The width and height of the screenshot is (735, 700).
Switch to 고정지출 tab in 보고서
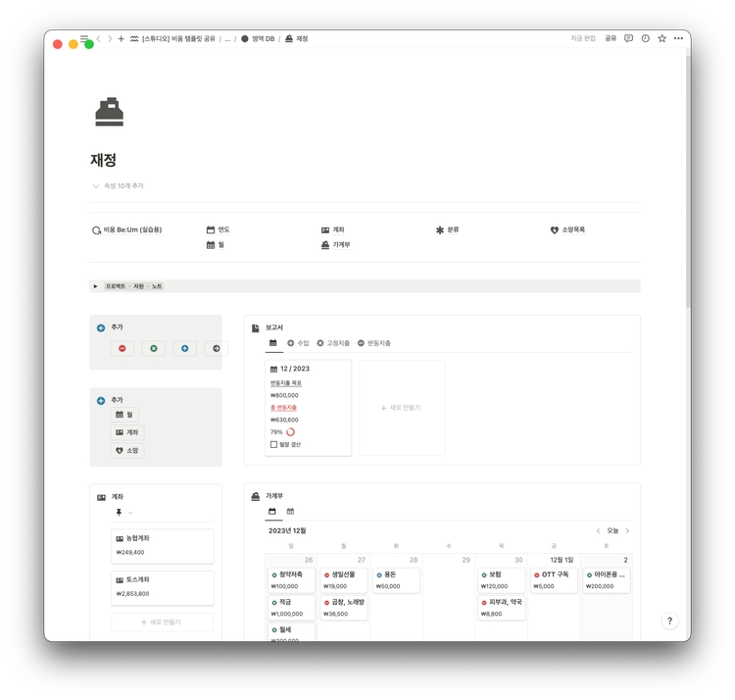[x=333, y=343]
